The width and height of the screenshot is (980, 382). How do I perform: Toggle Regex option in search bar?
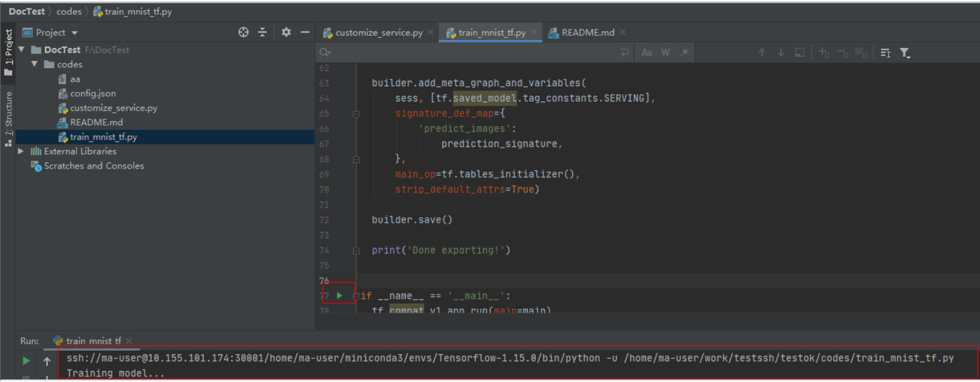(684, 53)
